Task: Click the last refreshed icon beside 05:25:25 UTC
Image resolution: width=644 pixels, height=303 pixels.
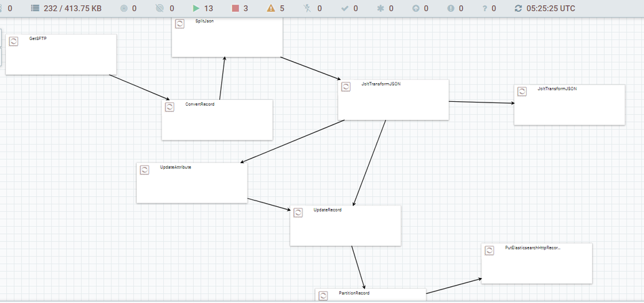Action: [x=518, y=8]
